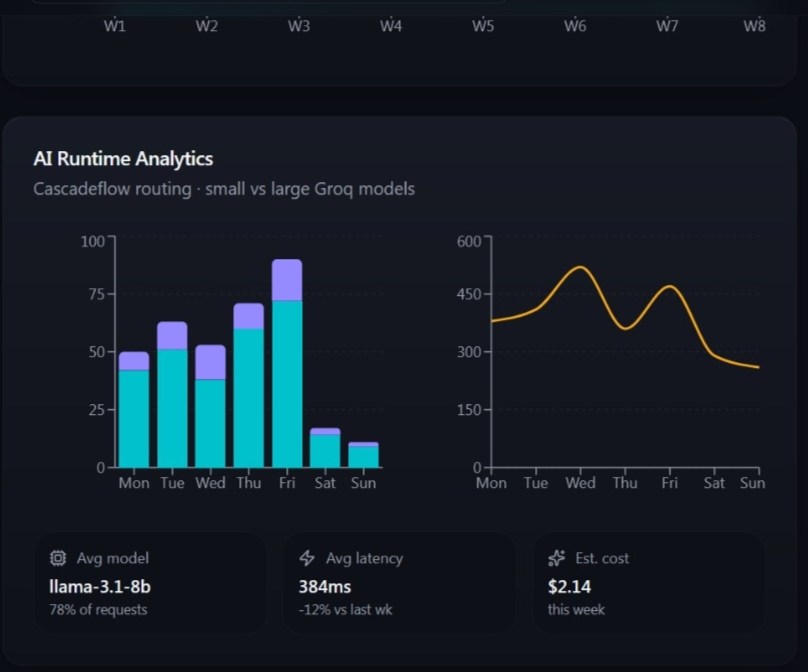Click the W5 axis label
Viewport: 808px width, 672px height.
(x=483, y=26)
